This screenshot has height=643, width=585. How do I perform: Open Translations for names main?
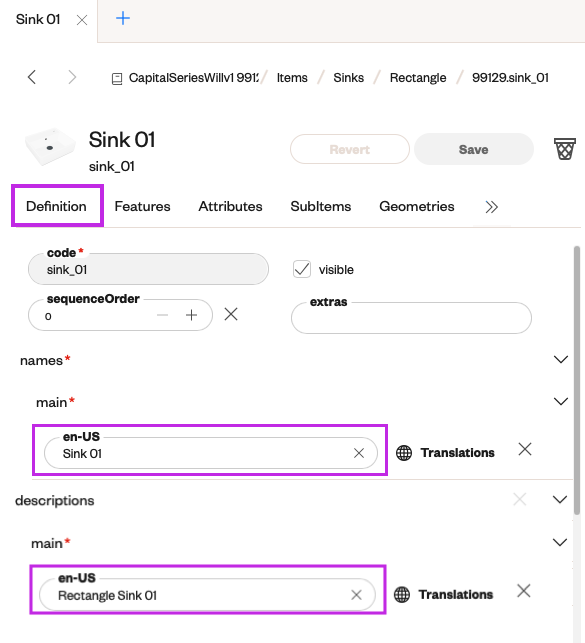tap(458, 453)
